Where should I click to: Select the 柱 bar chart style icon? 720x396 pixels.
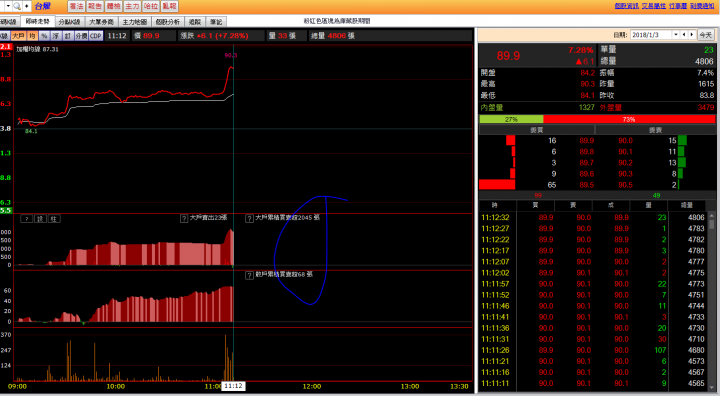[x=54, y=219]
